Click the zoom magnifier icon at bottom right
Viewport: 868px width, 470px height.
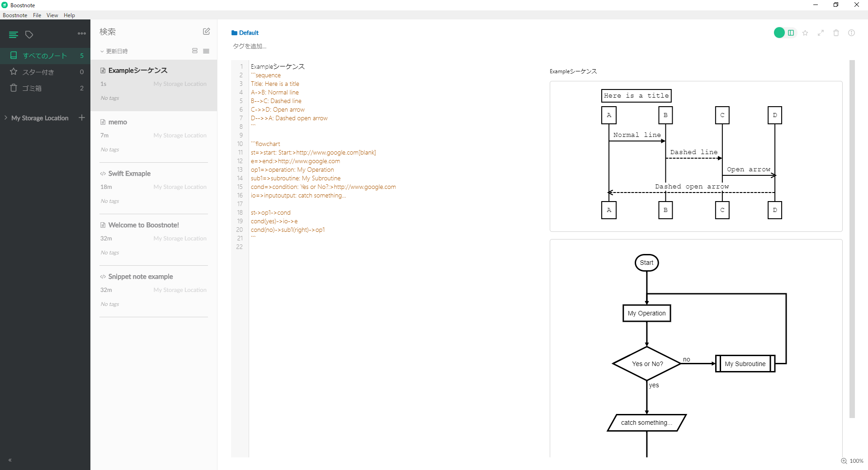(x=844, y=461)
